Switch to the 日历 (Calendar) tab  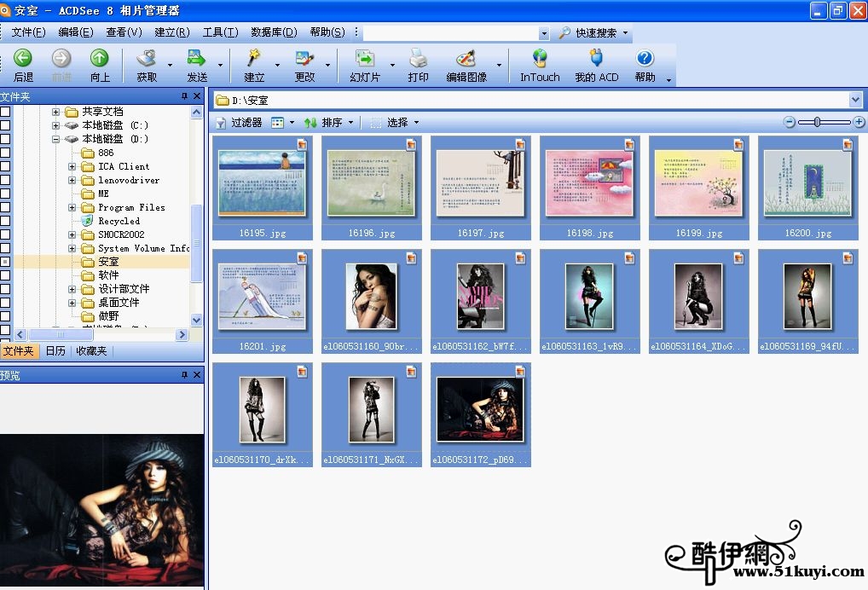point(55,350)
